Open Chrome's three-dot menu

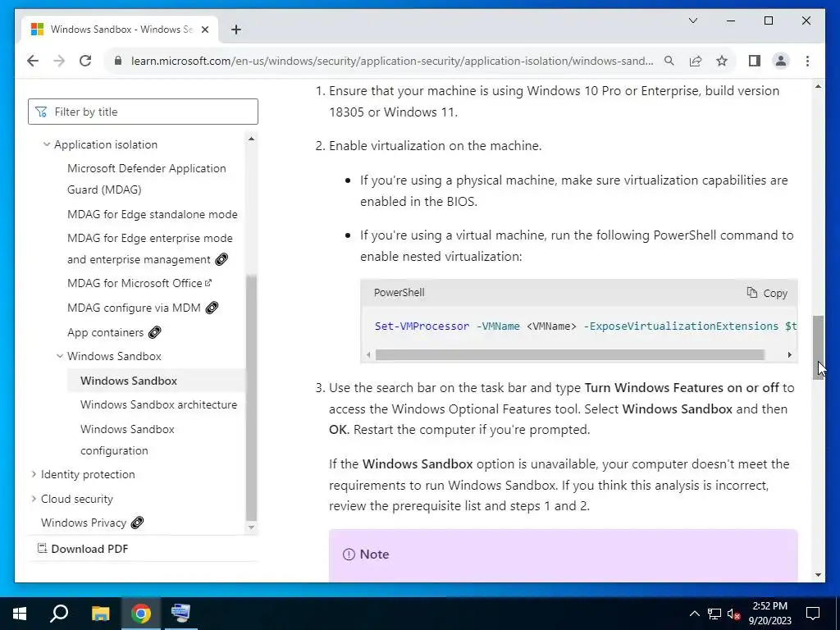click(807, 61)
